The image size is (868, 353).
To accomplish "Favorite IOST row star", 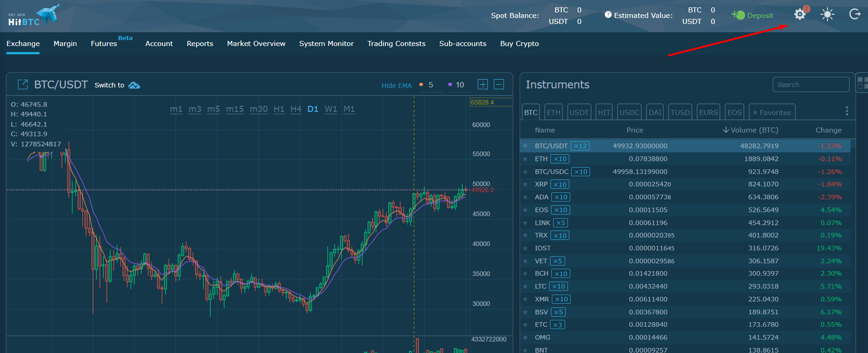I will (x=525, y=248).
